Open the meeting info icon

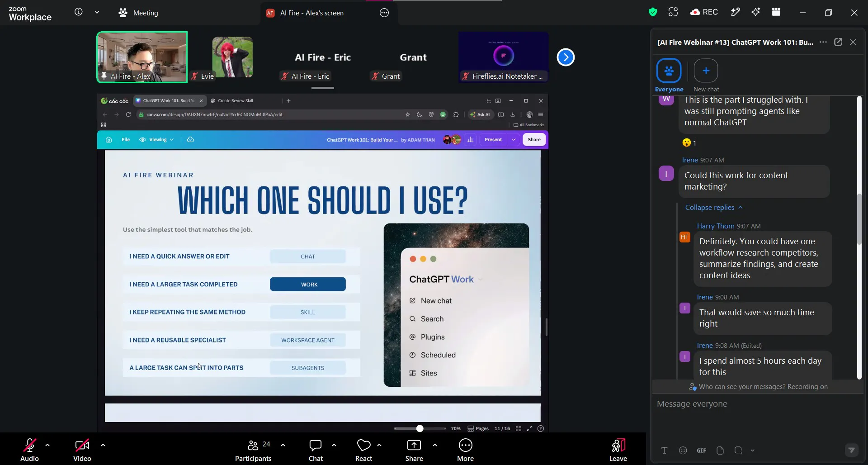click(x=79, y=12)
